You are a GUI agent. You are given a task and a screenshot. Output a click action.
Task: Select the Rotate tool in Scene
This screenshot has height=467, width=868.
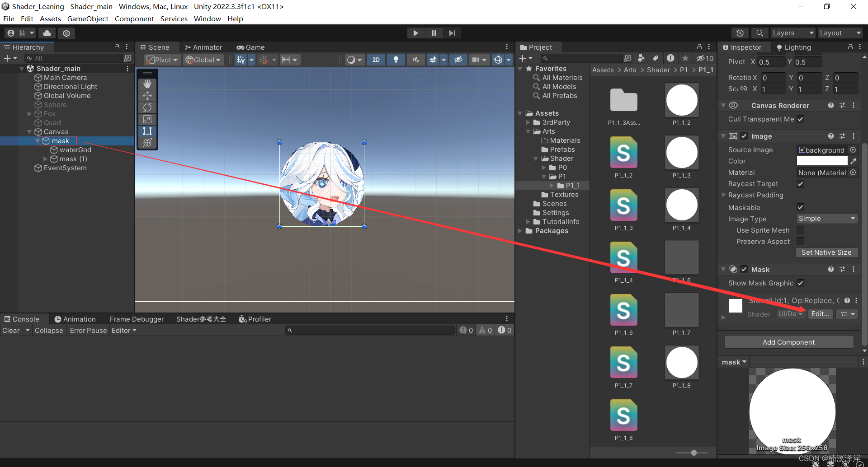pyautogui.click(x=147, y=107)
